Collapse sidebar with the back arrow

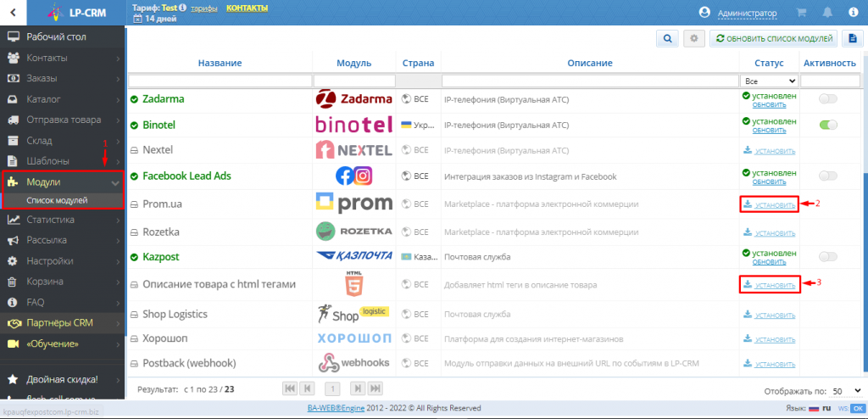point(13,12)
